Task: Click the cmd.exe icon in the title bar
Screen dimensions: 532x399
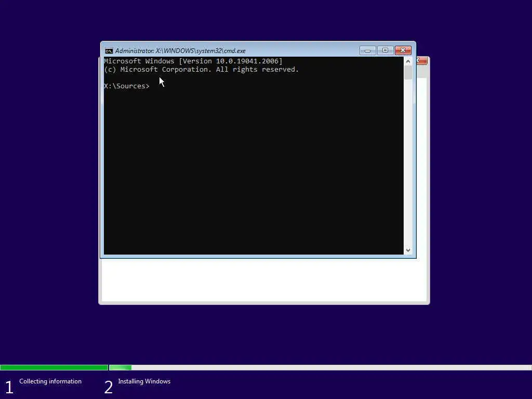Action: click(109, 51)
